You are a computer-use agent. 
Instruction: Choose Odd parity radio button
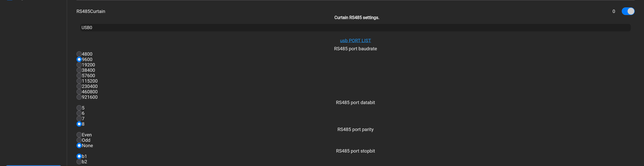(x=79, y=140)
